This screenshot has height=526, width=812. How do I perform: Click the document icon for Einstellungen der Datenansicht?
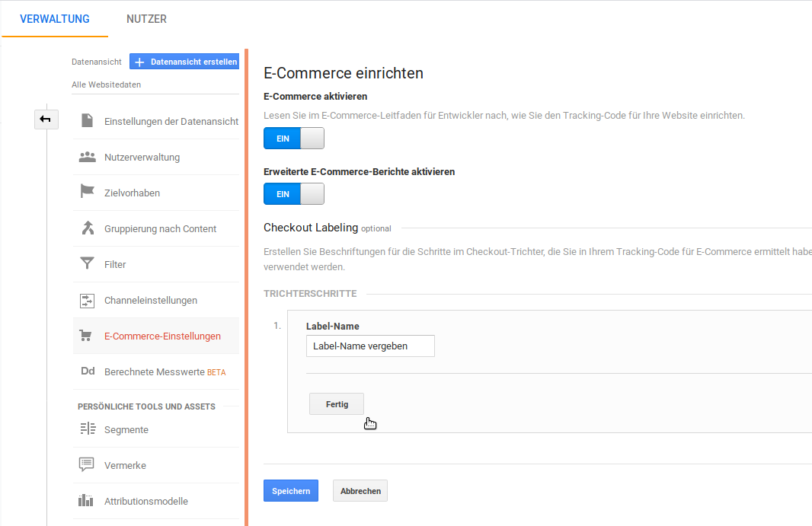88,121
